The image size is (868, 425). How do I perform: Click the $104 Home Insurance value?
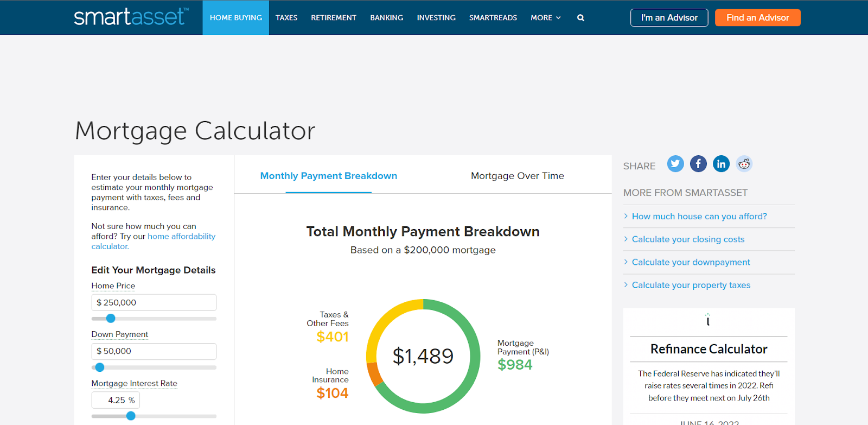pos(333,393)
